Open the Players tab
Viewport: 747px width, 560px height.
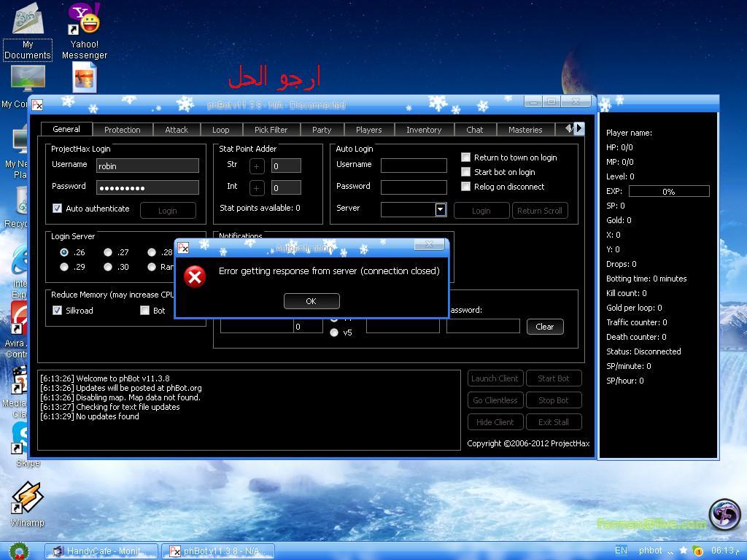[368, 130]
